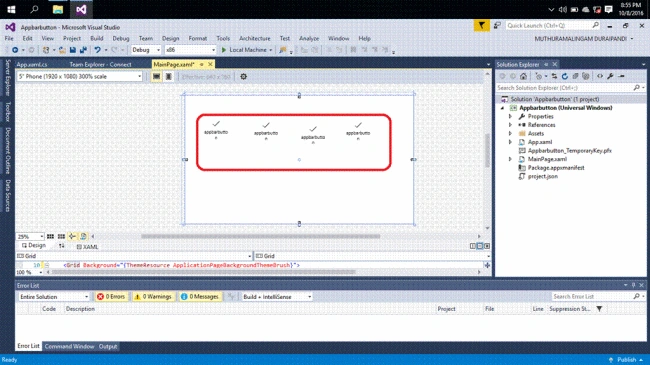Screen dimensions: 650x365
Task: Click the Undo toolbar icon
Action: (x=97, y=50)
